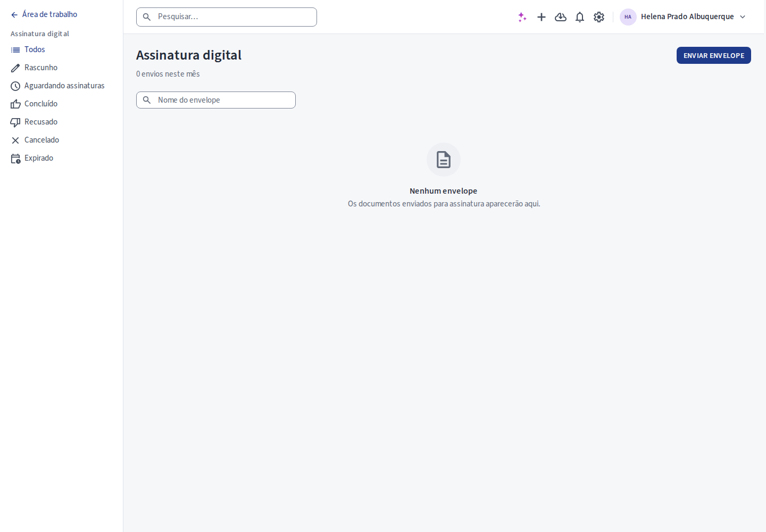This screenshot has width=766, height=532.
Task: Click the AI sparkles icon
Action: (522, 17)
